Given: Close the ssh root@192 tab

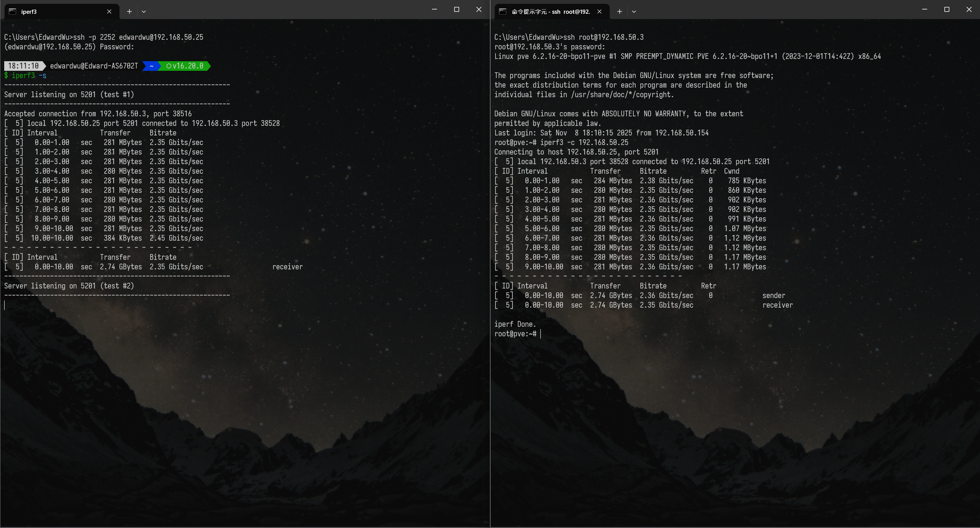Looking at the screenshot, I should 599,11.
